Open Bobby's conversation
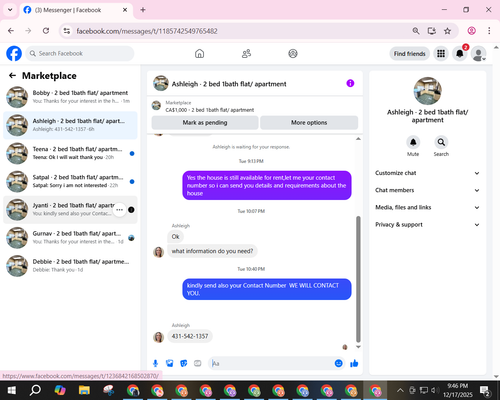This screenshot has width=500, height=400. pyautogui.click(x=70, y=97)
